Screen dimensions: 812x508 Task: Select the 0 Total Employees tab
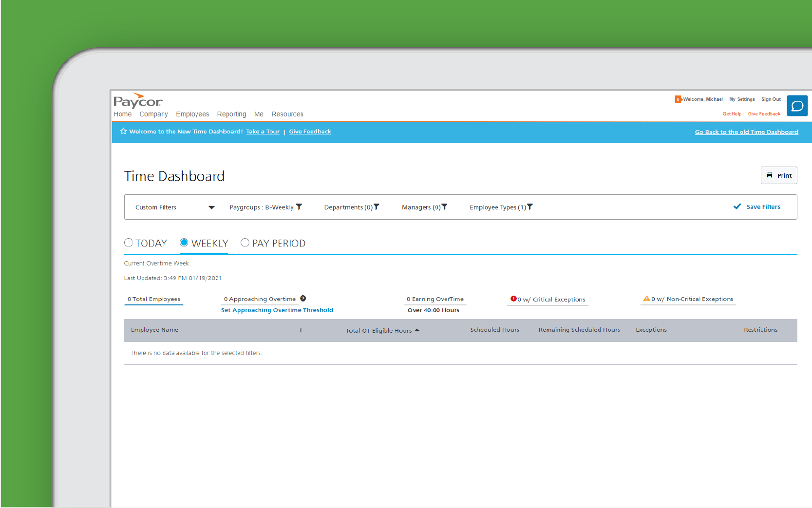[x=154, y=299]
